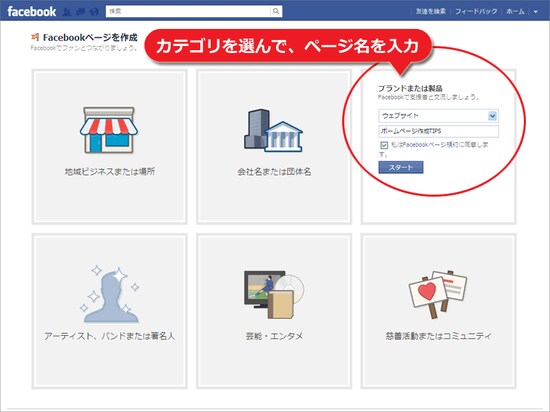Screen dimensions: 550x412
Task: Open friend requests icon in header
Action: (67, 12)
